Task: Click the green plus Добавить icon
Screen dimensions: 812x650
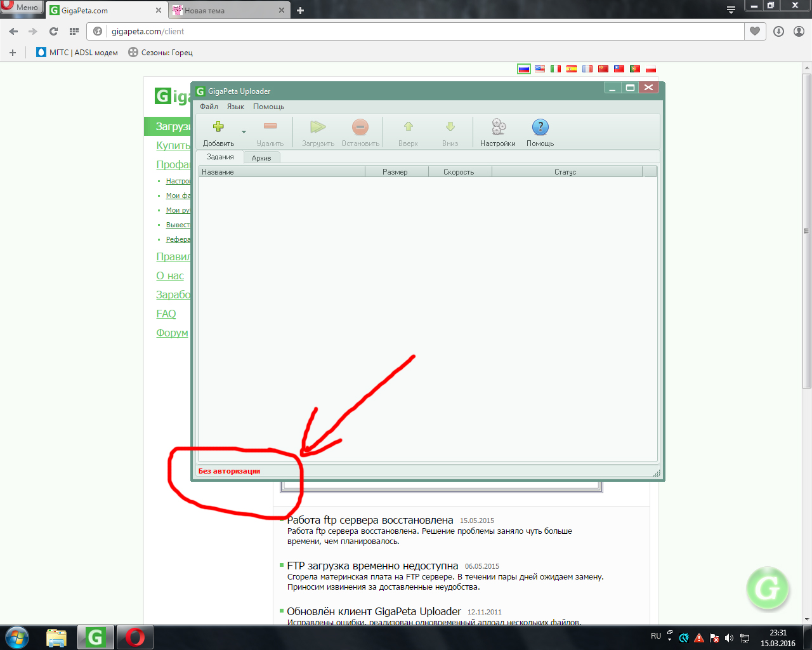Action: coord(218,127)
